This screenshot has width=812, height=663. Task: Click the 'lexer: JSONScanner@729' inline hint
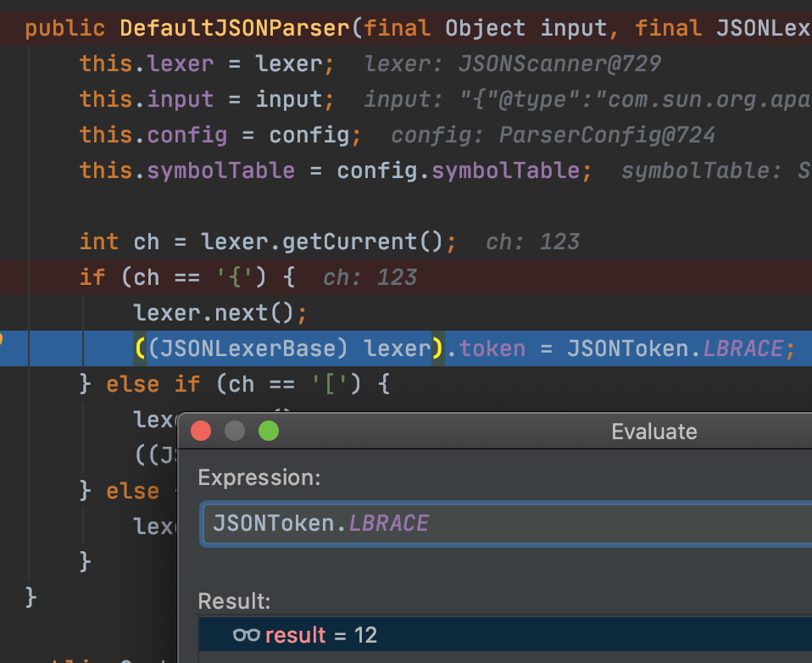click(512, 64)
